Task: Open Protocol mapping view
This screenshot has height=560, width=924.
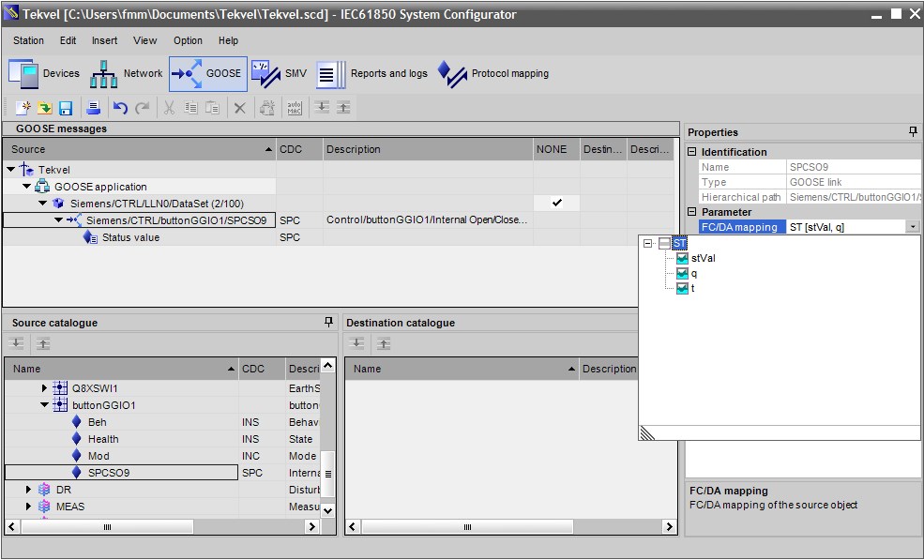Action: tap(493, 74)
